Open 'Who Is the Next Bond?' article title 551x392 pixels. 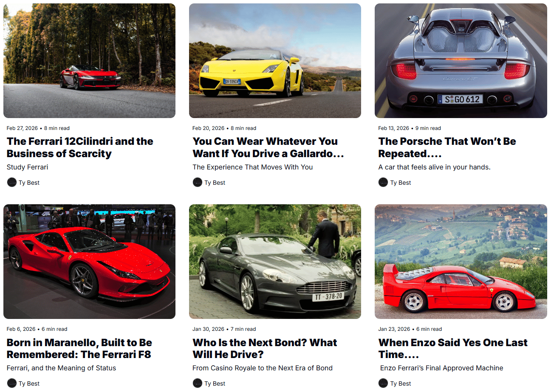[265, 348]
